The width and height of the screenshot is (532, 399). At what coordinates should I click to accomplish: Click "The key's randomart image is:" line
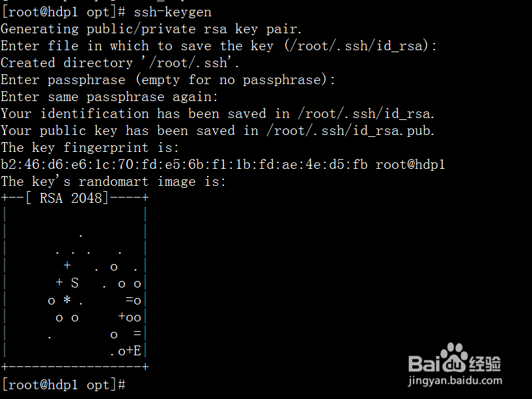pos(113,182)
